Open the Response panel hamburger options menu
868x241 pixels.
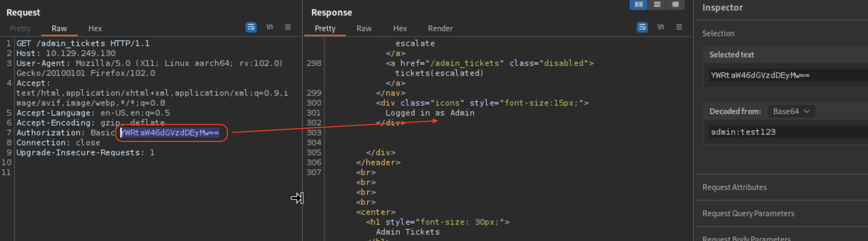[x=679, y=27]
